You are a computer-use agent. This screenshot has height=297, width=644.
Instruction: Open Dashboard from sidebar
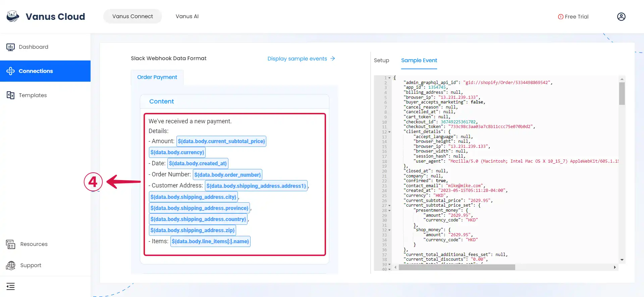(x=45, y=47)
